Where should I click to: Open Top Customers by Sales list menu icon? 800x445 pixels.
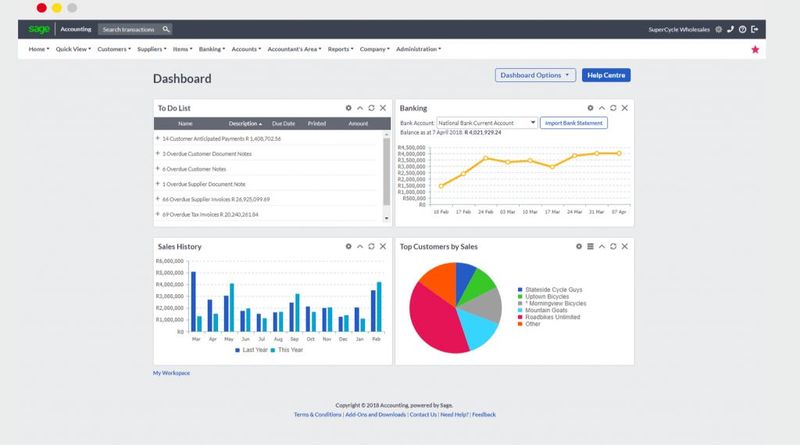click(590, 246)
